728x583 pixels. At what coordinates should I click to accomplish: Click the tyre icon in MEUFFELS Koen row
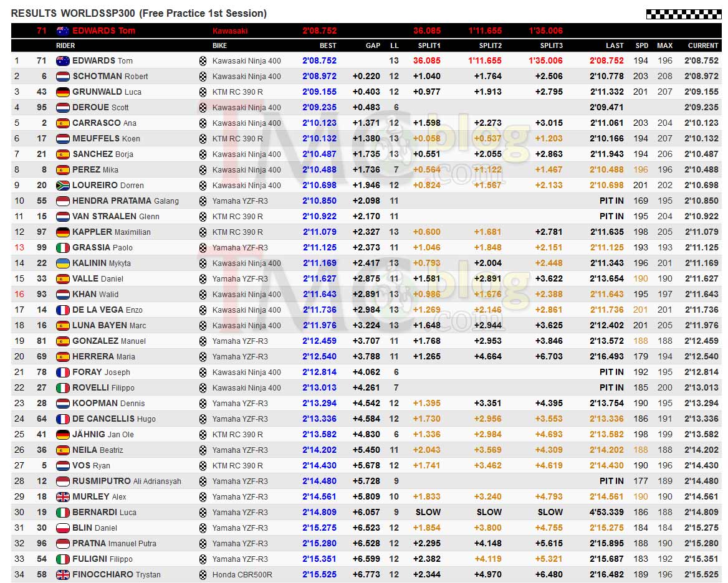[203, 139]
